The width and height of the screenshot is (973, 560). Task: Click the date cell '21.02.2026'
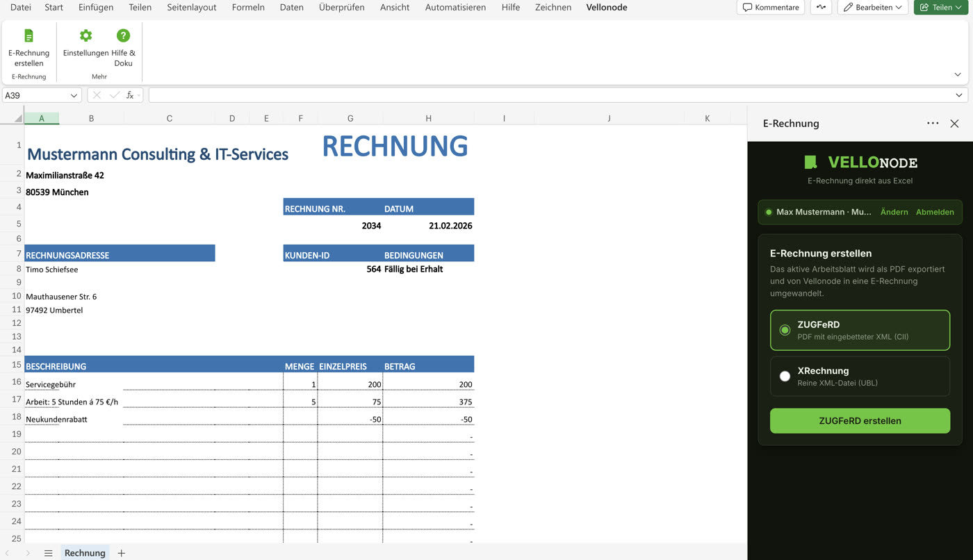tap(428, 224)
